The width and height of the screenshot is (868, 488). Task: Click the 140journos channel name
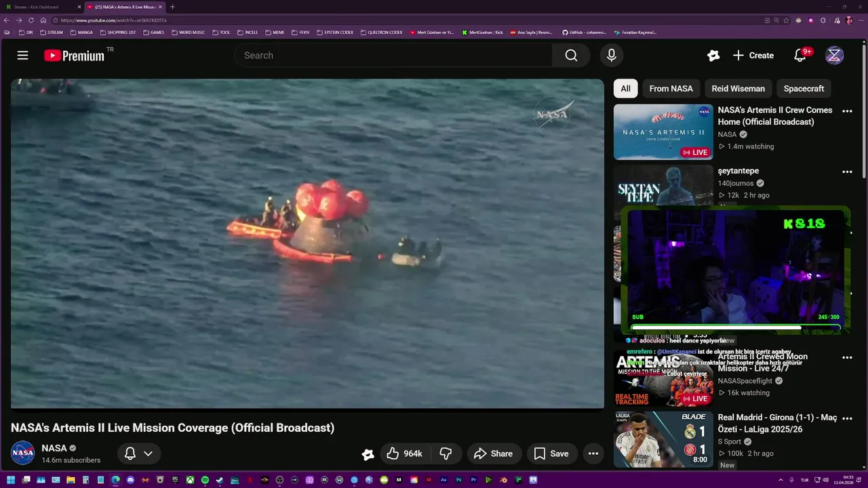coord(736,183)
